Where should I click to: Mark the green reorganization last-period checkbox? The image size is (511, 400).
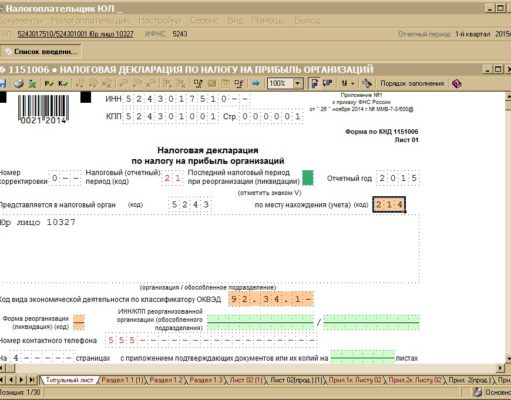[308, 178]
